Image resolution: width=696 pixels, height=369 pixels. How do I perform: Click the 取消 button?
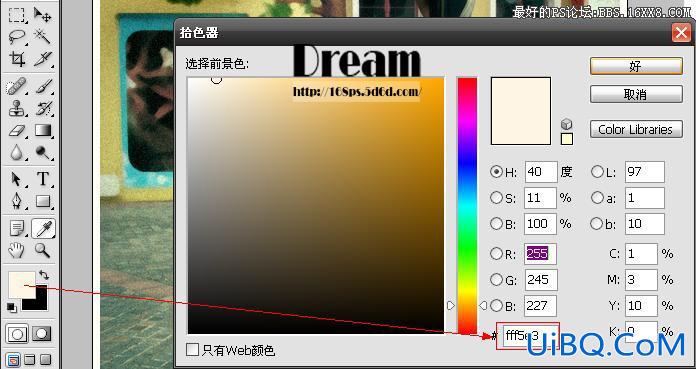tap(636, 94)
